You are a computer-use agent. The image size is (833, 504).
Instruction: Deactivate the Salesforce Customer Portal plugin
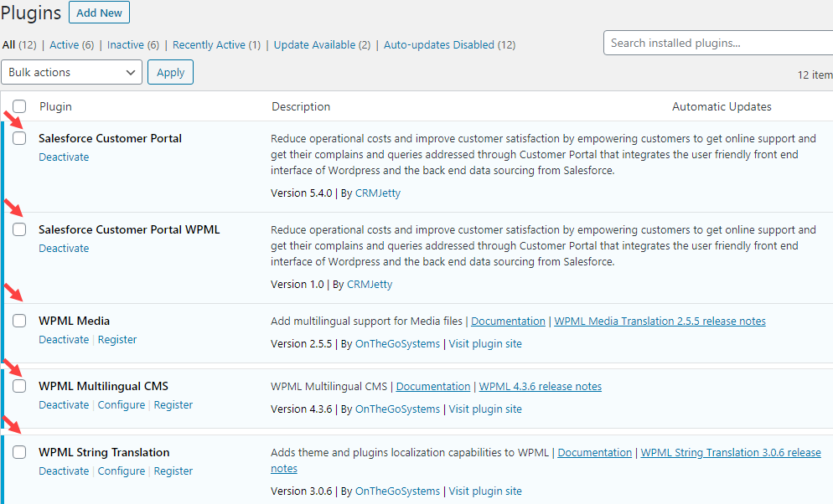coord(64,157)
